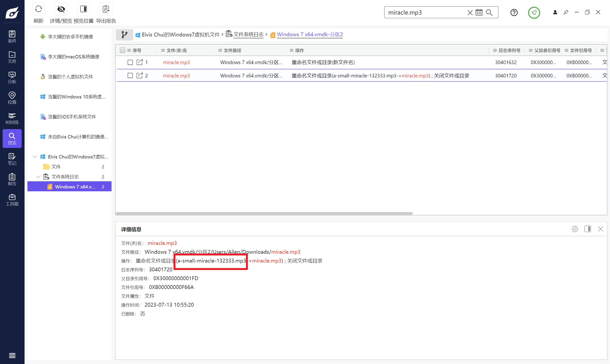Open the Analysis (分析) sidebar section

12,77
